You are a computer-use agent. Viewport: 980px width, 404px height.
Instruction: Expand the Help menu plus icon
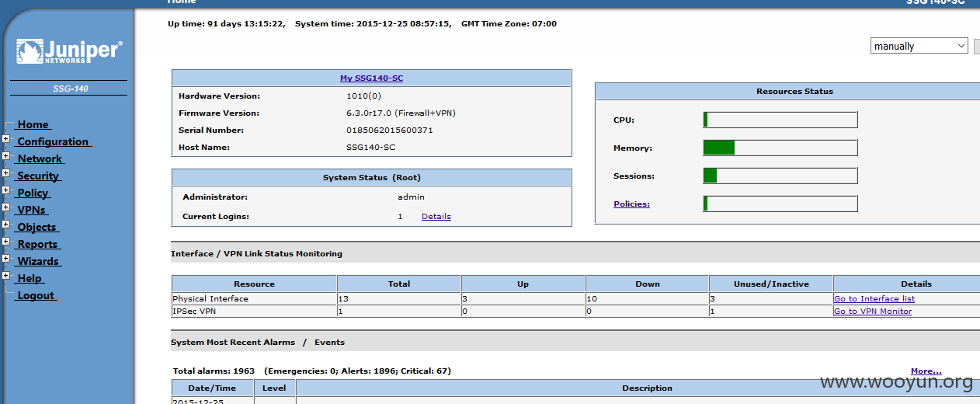tap(6, 277)
